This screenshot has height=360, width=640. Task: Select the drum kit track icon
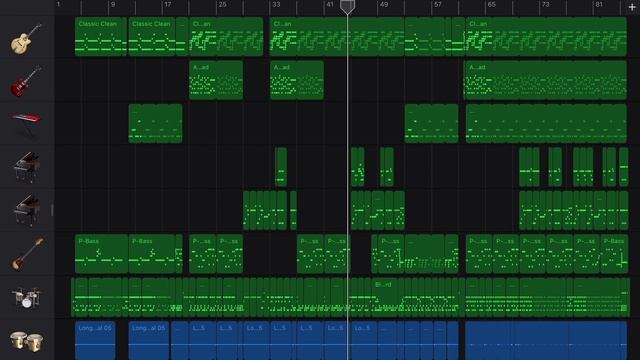point(26,298)
